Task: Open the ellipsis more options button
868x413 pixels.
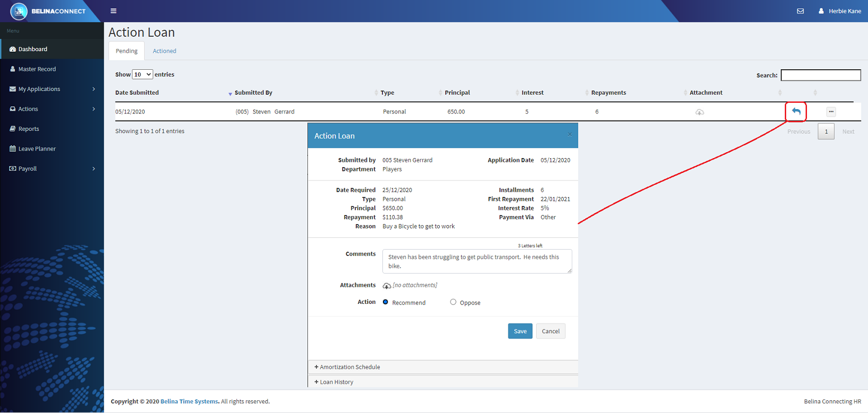Action: [831, 112]
